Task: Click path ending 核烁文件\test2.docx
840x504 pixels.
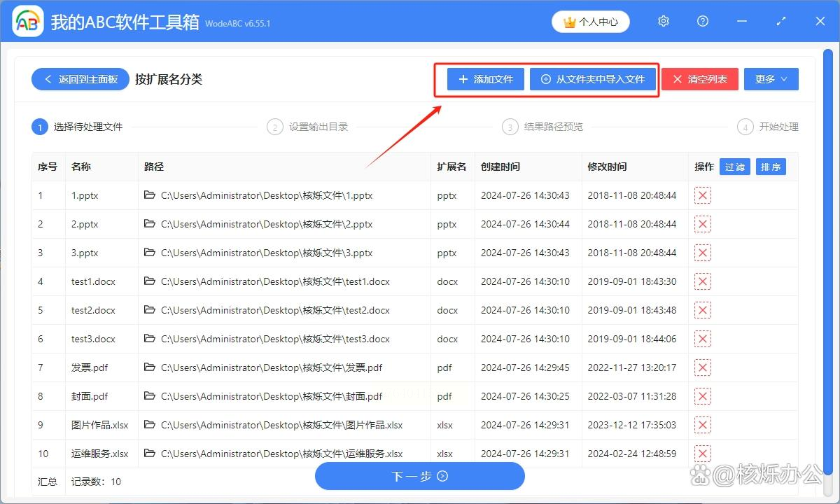Action: pos(275,310)
